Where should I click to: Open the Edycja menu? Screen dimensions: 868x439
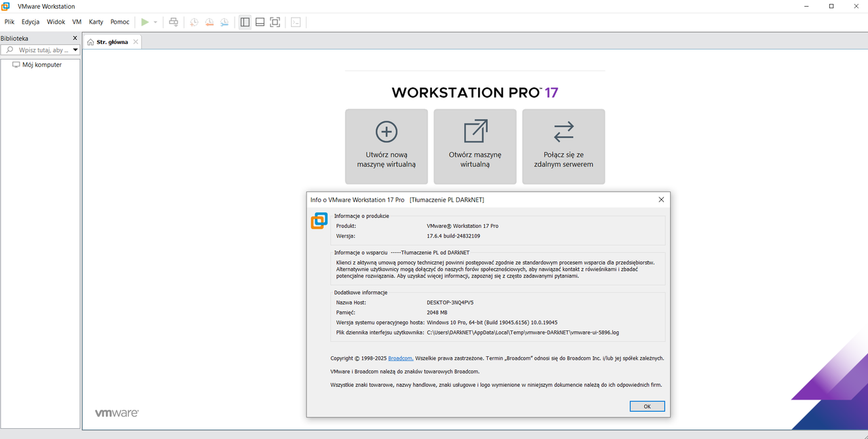point(31,22)
